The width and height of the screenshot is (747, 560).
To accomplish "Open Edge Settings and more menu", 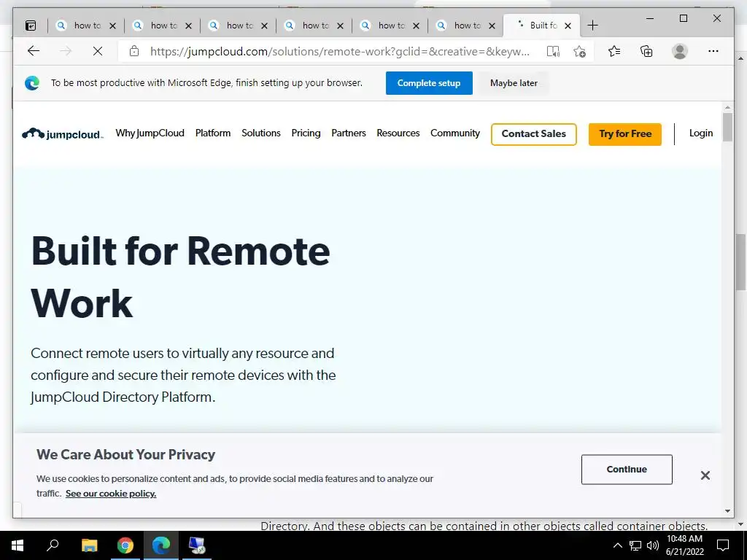I will click(x=713, y=51).
